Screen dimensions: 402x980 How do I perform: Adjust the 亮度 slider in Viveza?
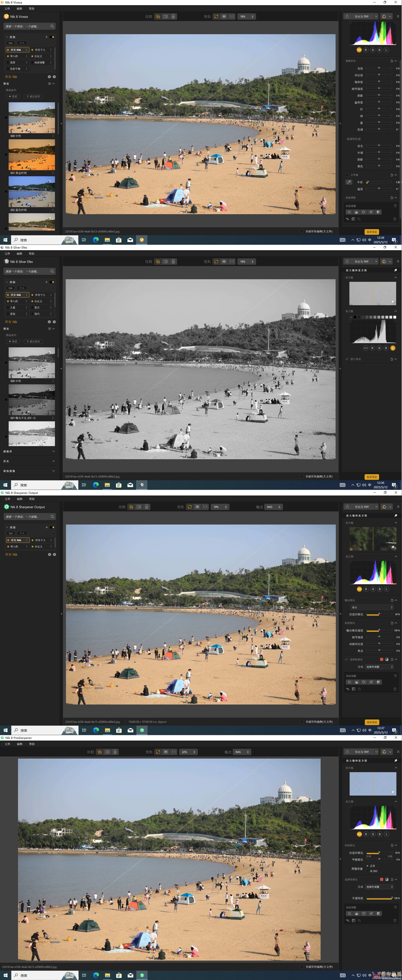[x=379, y=69]
